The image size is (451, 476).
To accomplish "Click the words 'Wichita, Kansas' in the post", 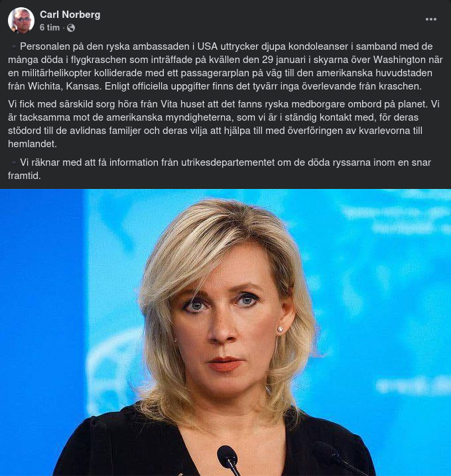I will point(63,86).
